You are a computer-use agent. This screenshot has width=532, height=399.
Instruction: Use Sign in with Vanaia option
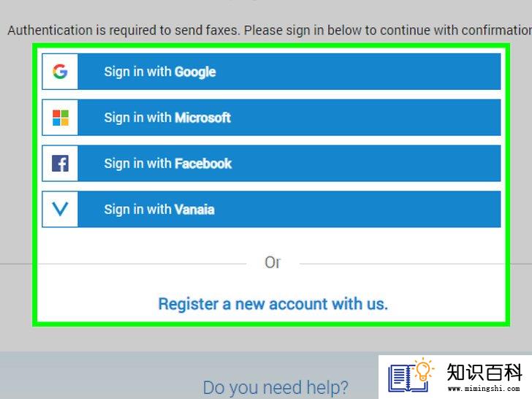coord(271,209)
